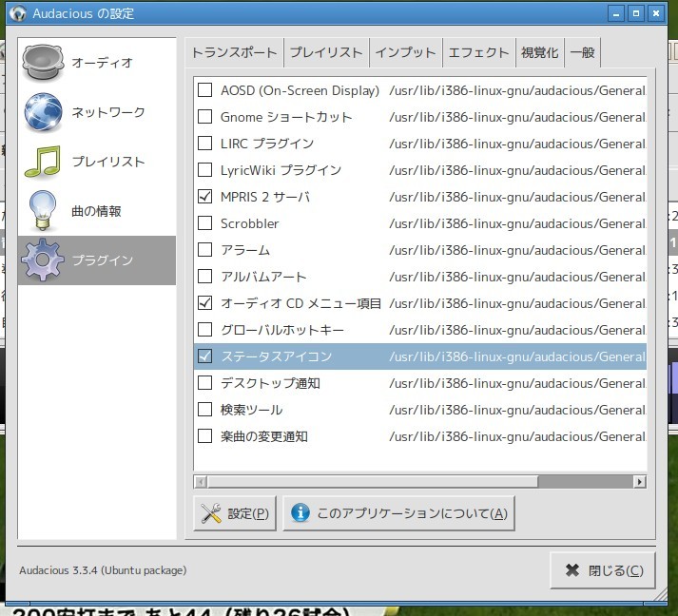
Task: Switch to トランスポート tab
Action: tap(234, 52)
